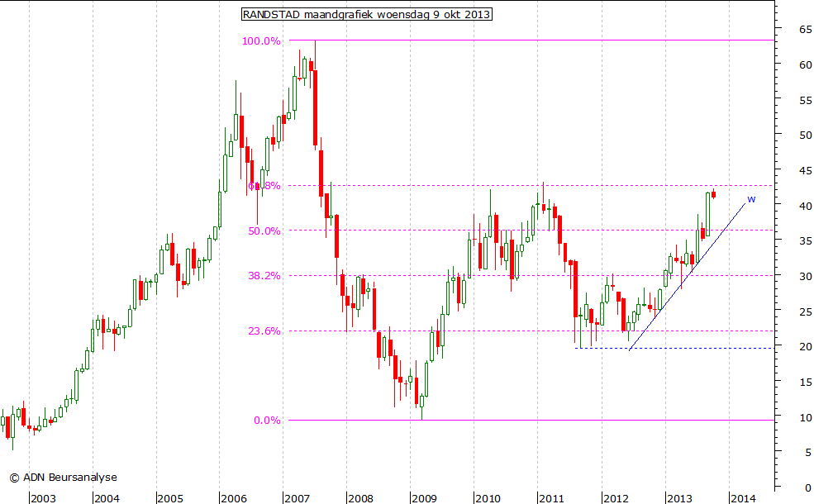
Task: Click the 2008 year label on axis
Action: pos(361,499)
